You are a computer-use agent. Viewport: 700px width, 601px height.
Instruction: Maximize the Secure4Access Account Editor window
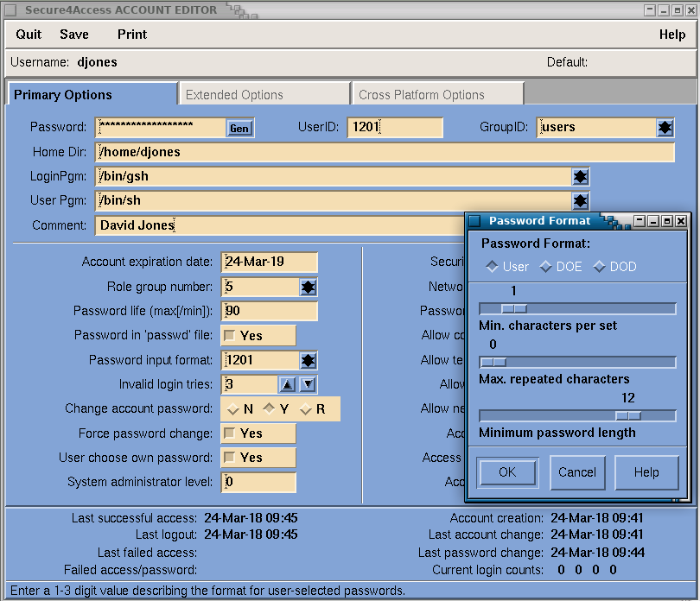point(678,10)
